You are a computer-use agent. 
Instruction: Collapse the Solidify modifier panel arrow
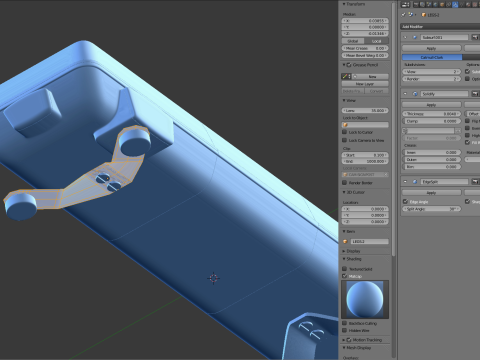click(x=405, y=94)
